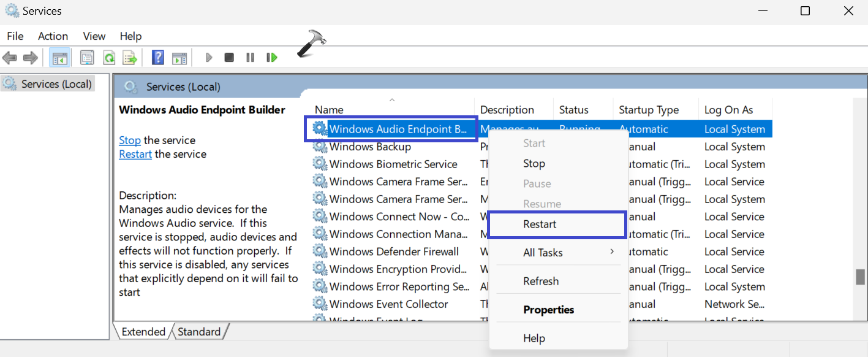Maximize the Services window
This screenshot has width=868, height=357.
click(806, 11)
